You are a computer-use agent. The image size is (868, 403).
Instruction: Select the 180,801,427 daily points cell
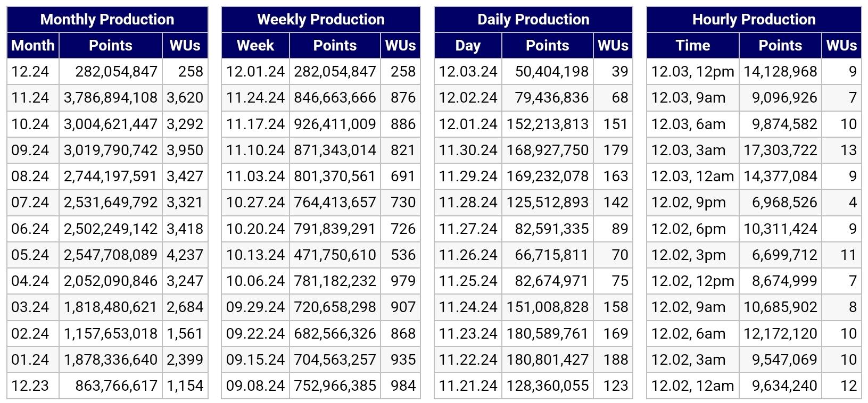coord(547,360)
